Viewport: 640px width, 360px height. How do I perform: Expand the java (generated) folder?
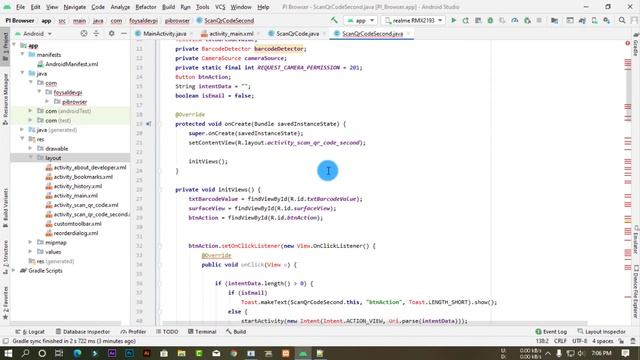pyautogui.click(x=22, y=129)
